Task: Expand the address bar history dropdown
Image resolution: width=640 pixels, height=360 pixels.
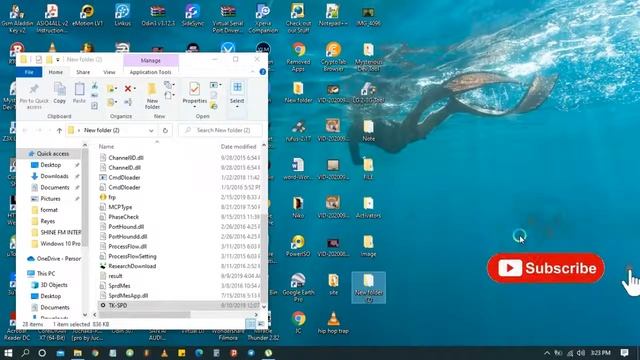Action: (151, 131)
